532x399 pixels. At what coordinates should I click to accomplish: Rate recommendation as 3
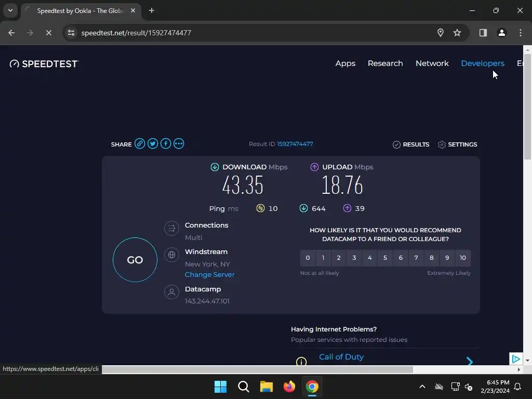354,258
